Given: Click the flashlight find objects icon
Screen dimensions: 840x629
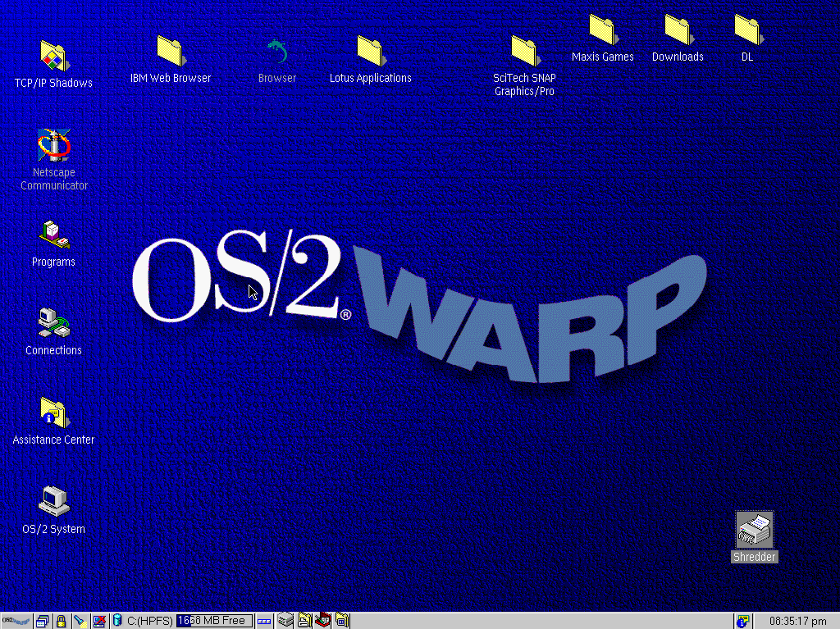Looking at the screenshot, I should [80, 621].
